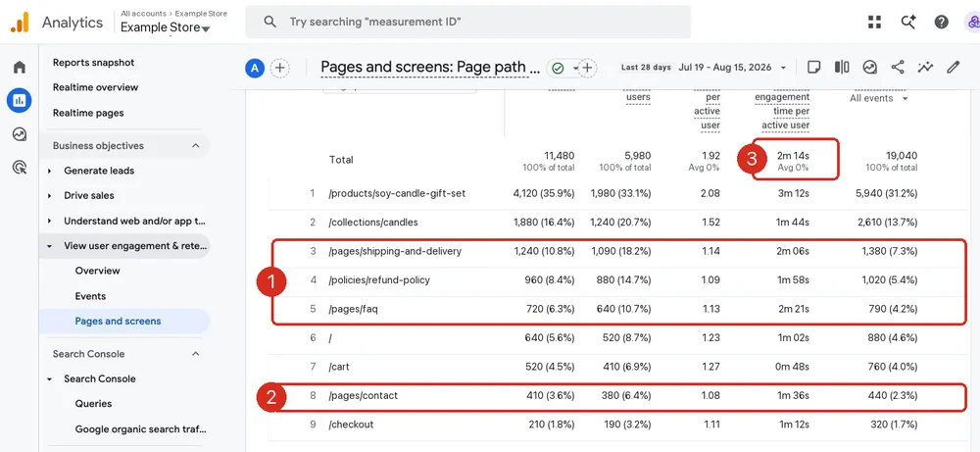Click the Google Analytics logo
Image resolution: width=980 pixels, height=452 pixels.
[x=20, y=23]
